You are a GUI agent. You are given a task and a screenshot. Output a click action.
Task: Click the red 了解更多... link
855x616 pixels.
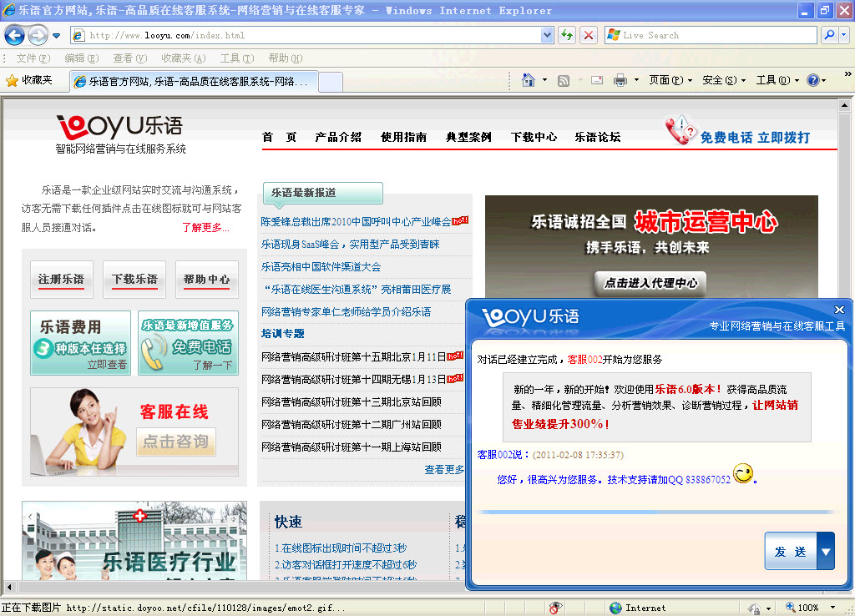click(x=205, y=227)
